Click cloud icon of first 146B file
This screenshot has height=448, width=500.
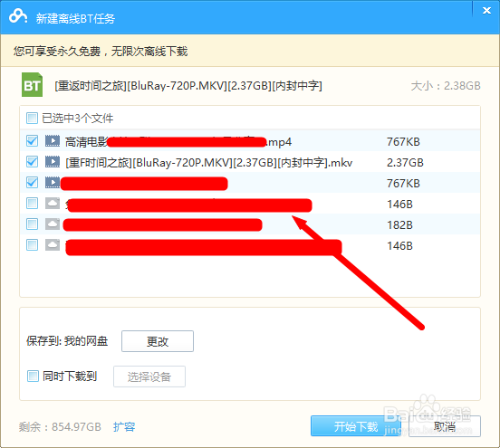point(53,204)
